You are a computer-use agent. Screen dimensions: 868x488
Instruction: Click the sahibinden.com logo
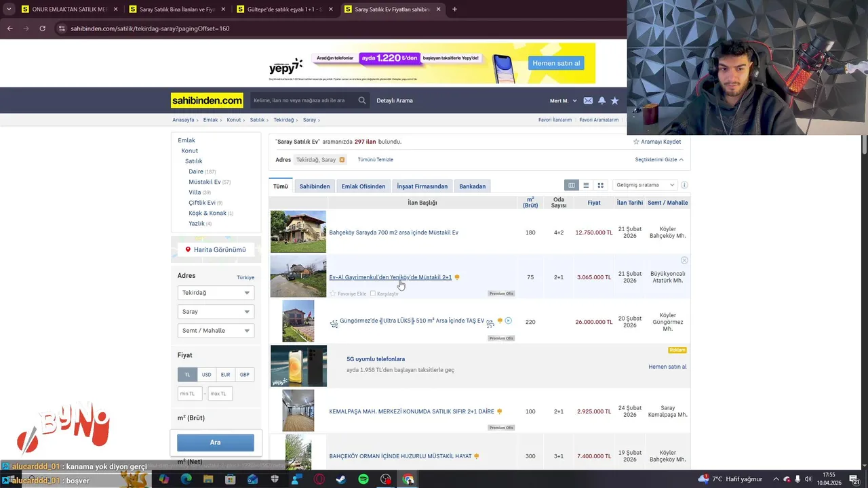(x=207, y=100)
